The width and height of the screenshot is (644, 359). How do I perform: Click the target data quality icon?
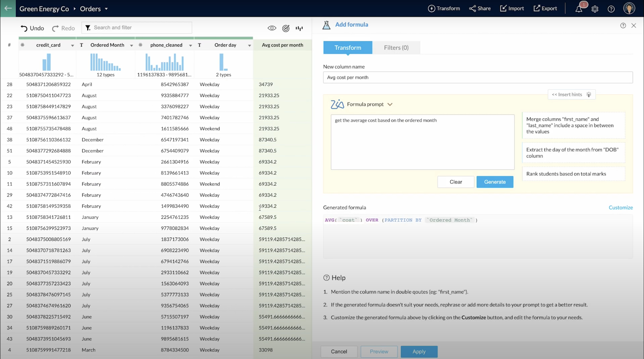[286, 28]
